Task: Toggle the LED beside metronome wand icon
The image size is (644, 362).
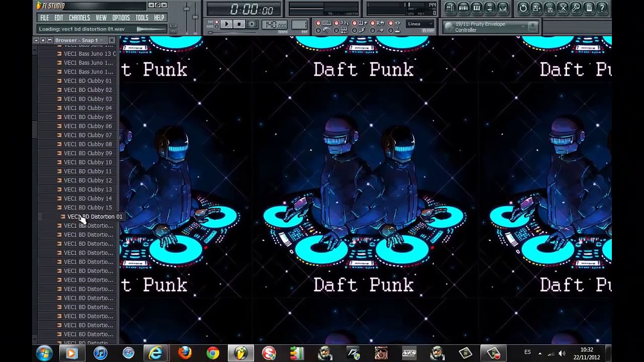Action: 318,30
